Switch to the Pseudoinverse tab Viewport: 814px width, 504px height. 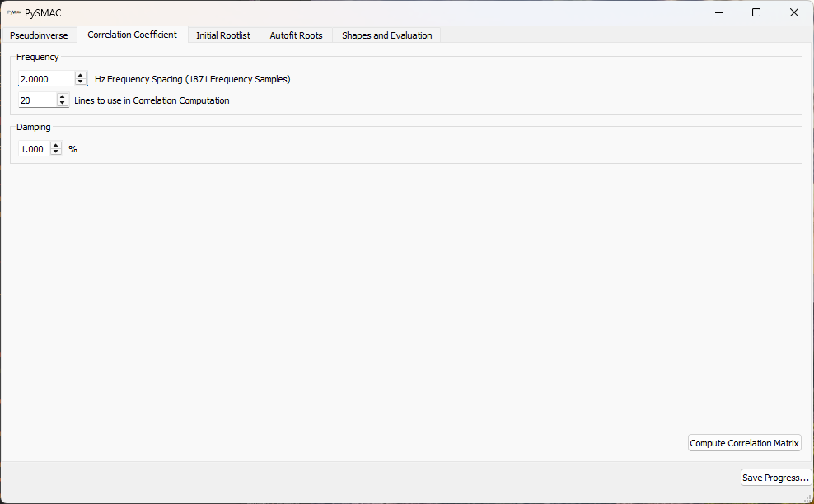coord(39,35)
